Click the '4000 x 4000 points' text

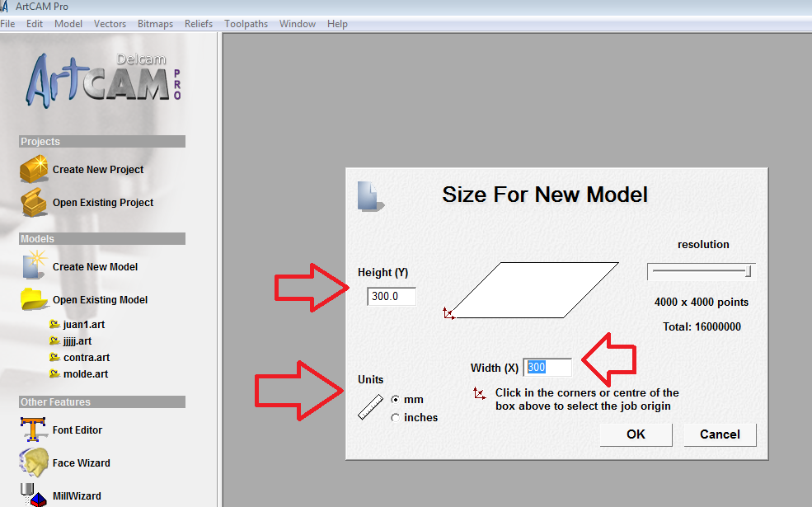pos(702,302)
